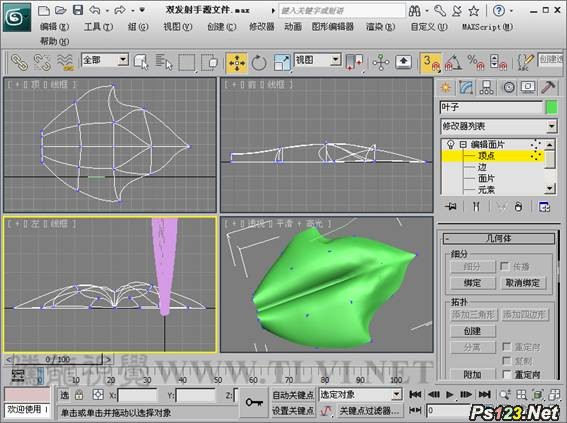Open the Utilities hammer tab
This screenshot has width=567, height=423.
click(548, 87)
